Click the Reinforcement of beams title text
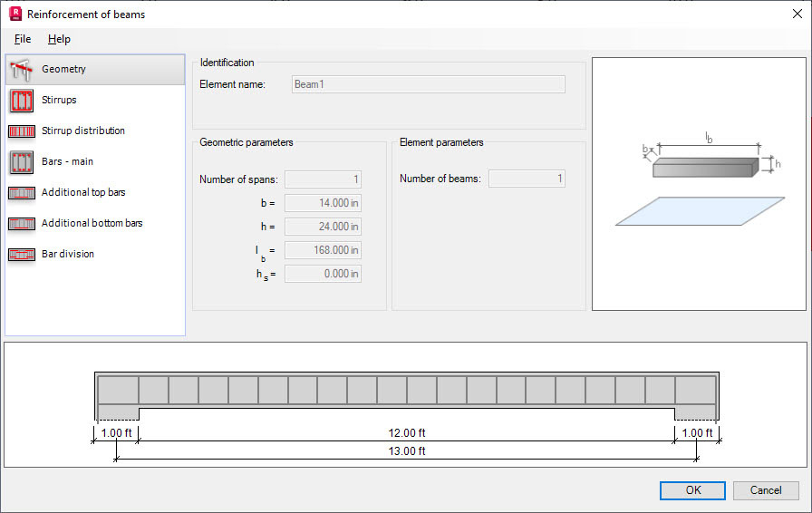Image resolution: width=812 pixels, height=513 pixels. (x=86, y=15)
